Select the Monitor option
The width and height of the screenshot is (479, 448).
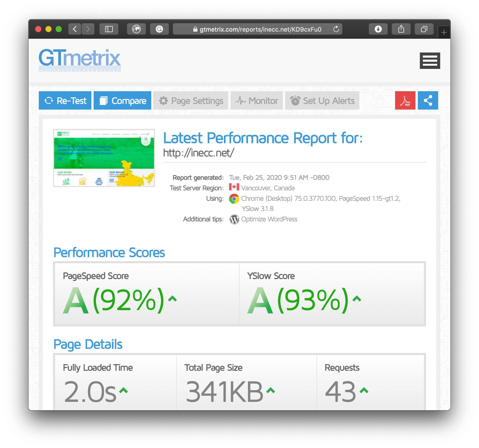(257, 100)
